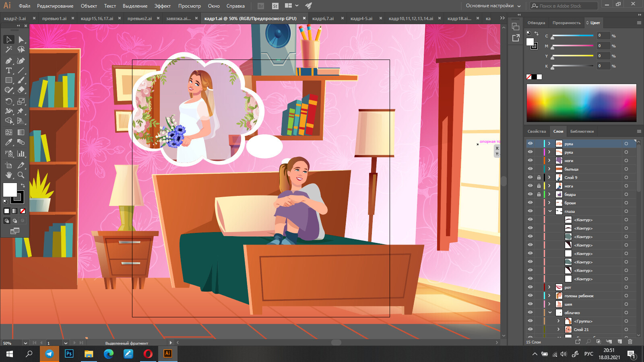Expand the рот layer contents
Screen dimensions: 644x362
tap(549, 287)
